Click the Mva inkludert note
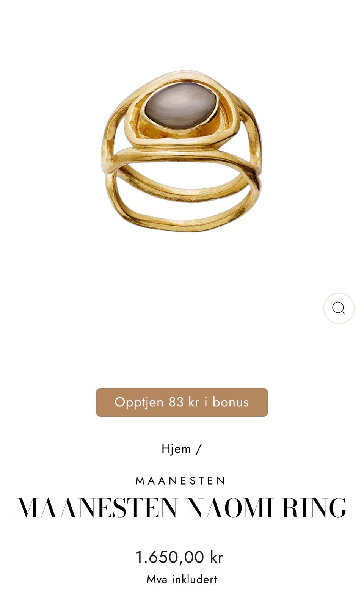Screen dimensions: 364x610 click(x=182, y=579)
